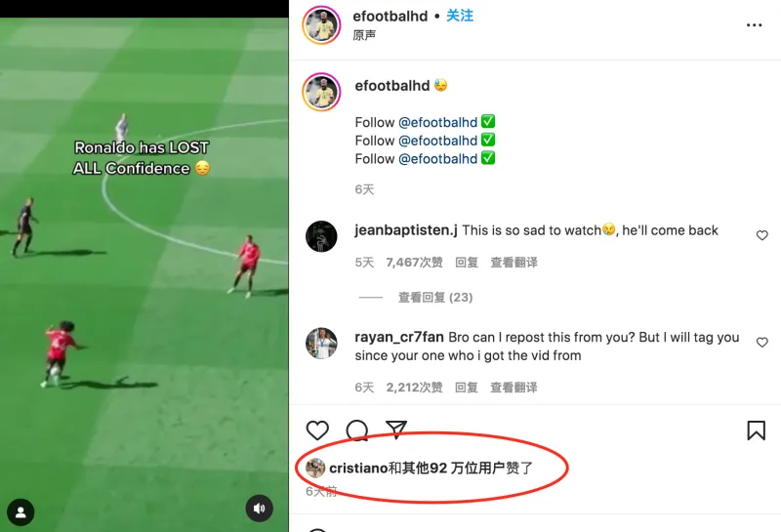Viewport: 781px width, 532px height.
Task: Reply to jeanbaptisten.j via 回复
Action: 467,263
